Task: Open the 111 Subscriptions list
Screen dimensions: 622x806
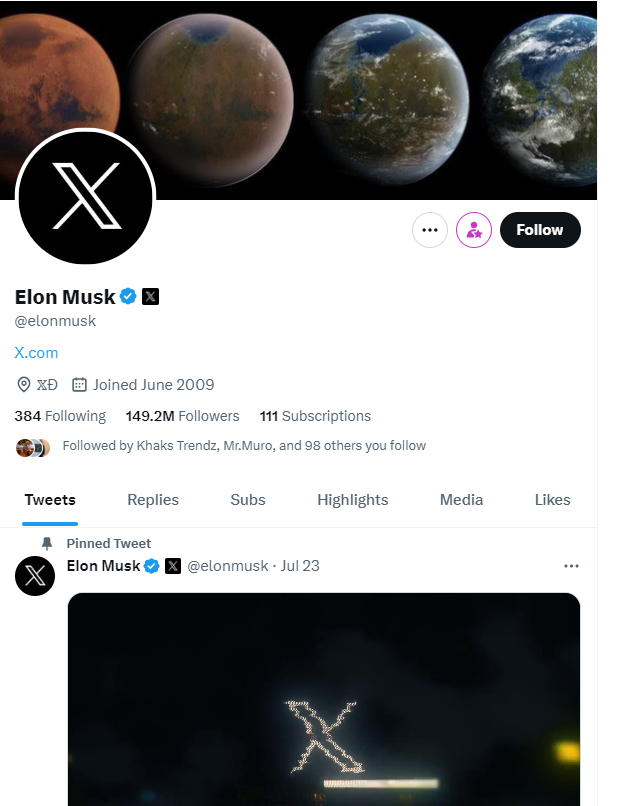Action: coord(315,416)
